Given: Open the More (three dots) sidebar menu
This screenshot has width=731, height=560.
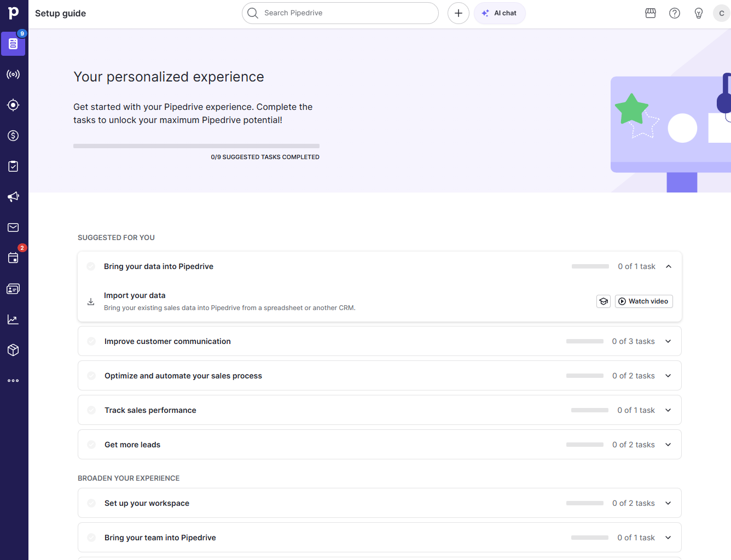Looking at the screenshot, I should pyautogui.click(x=13, y=381).
